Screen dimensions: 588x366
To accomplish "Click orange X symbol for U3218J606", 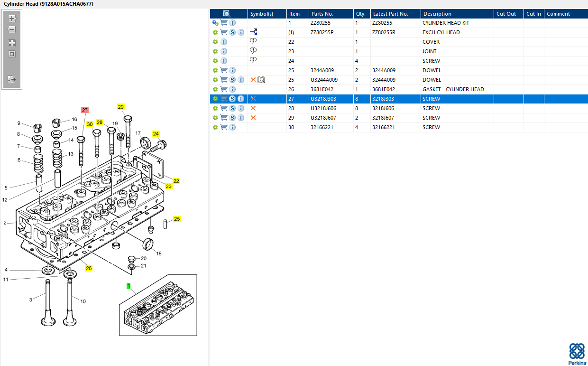I will click(253, 108).
